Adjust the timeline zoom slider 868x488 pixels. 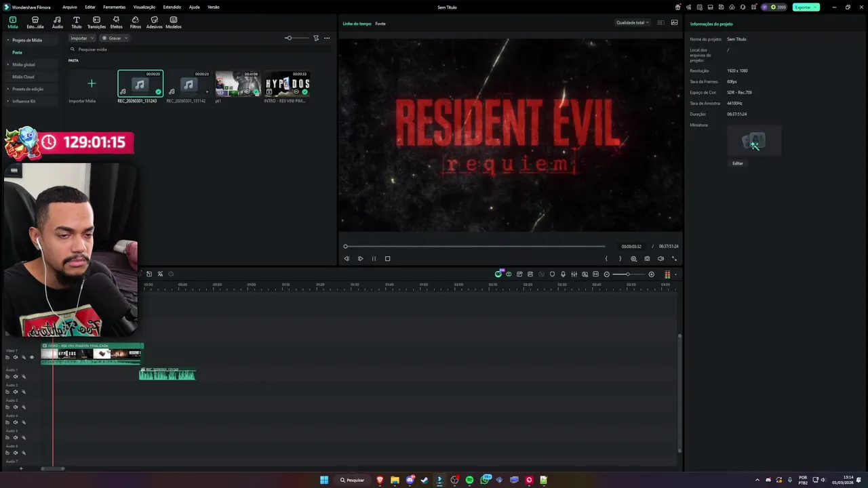(x=629, y=274)
